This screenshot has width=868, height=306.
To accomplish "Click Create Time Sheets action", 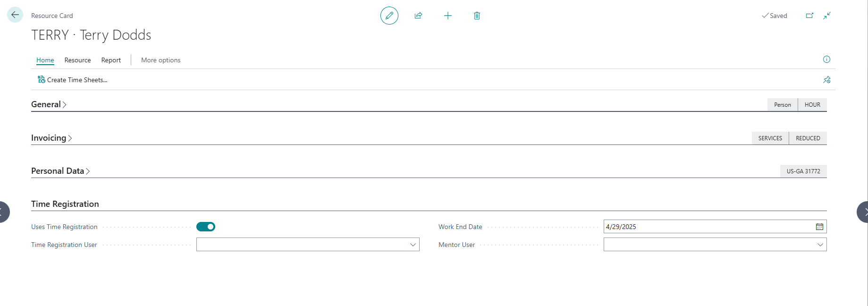I will click(73, 80).
